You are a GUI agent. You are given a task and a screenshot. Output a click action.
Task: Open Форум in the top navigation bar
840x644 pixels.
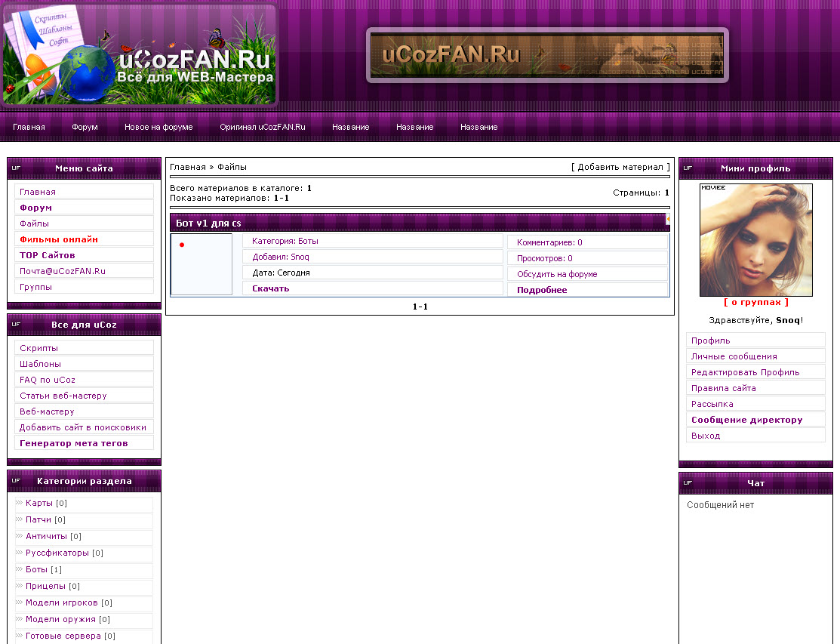tap(85, 127)
